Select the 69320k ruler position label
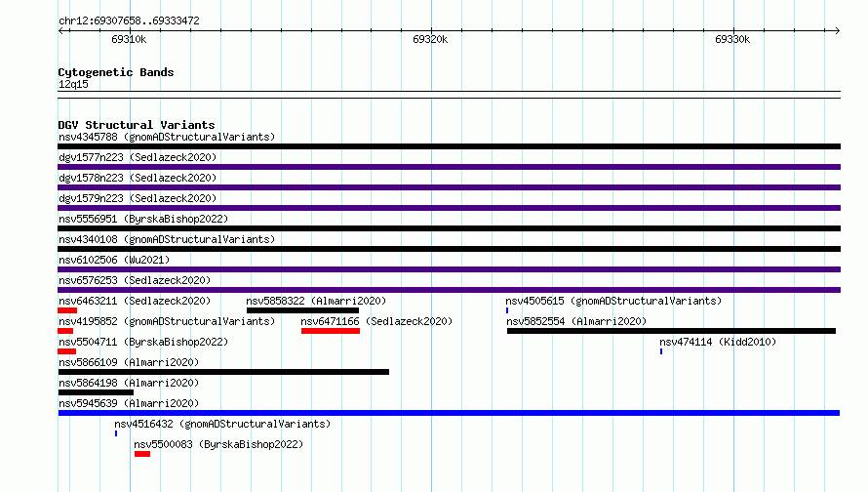 click(430, 39)
